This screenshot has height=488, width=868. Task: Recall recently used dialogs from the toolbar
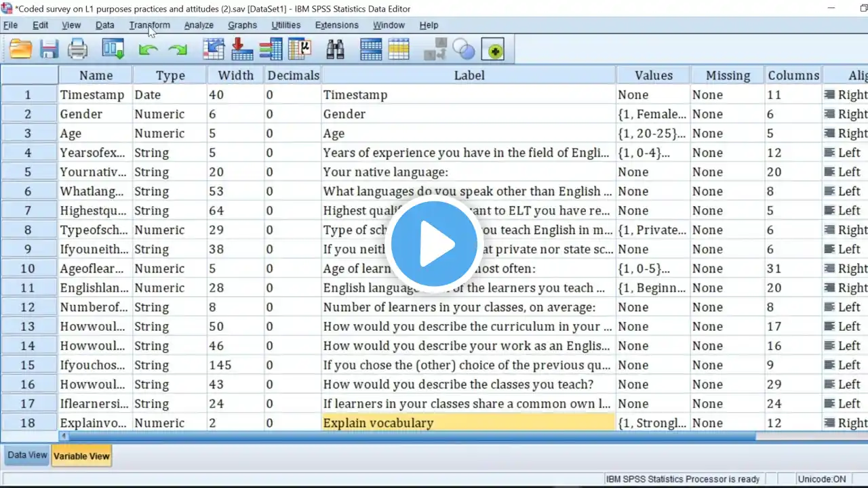click(x=113, y=49)
